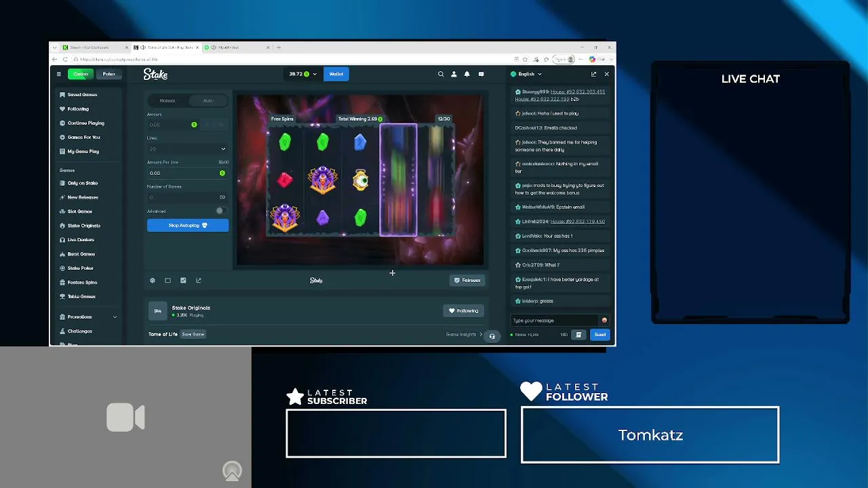This screenshot has height=488, width=868.
Task: Toggle the chat bubble icon in header
Action: click(x=481, y=74)
